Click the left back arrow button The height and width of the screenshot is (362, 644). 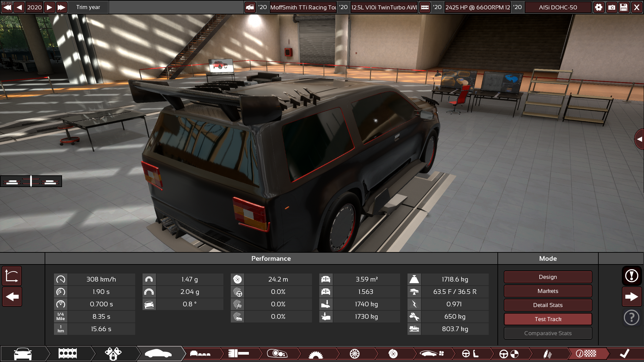pyautogui.click(x=12, y=297)
